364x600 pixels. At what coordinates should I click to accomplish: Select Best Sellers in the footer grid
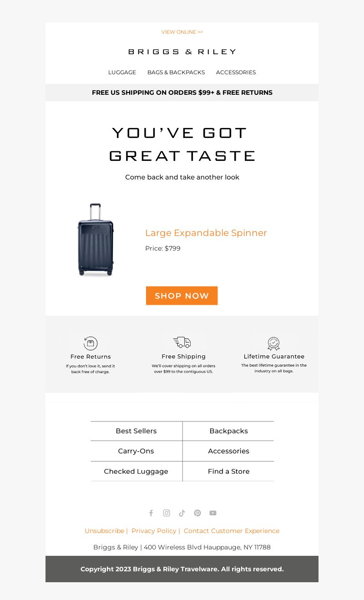coord(136,431)
